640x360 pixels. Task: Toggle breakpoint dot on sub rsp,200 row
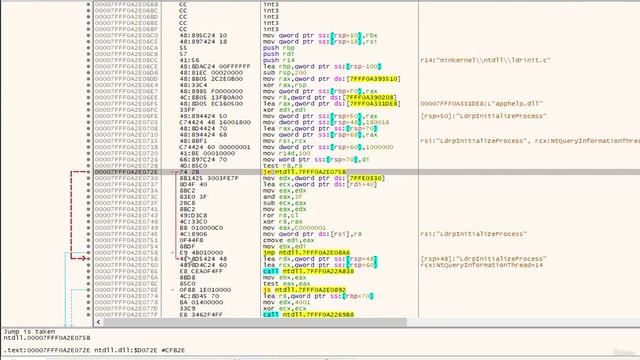(88, 73)
